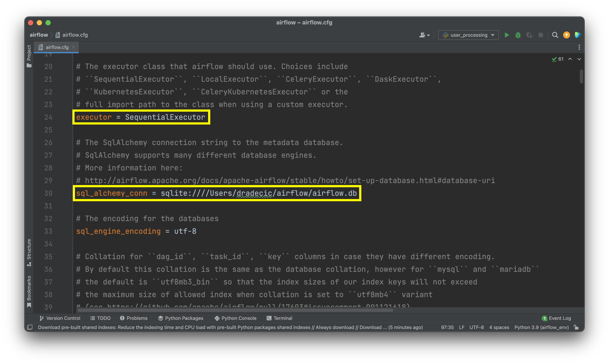609x364 pixels.
Task: Click the orange commit arrow icon
Action: 566,35
